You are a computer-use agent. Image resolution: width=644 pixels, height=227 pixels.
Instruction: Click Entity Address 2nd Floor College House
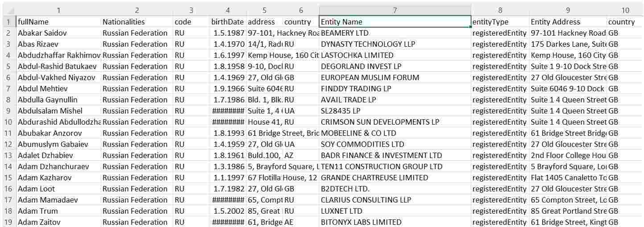point(568,155)
